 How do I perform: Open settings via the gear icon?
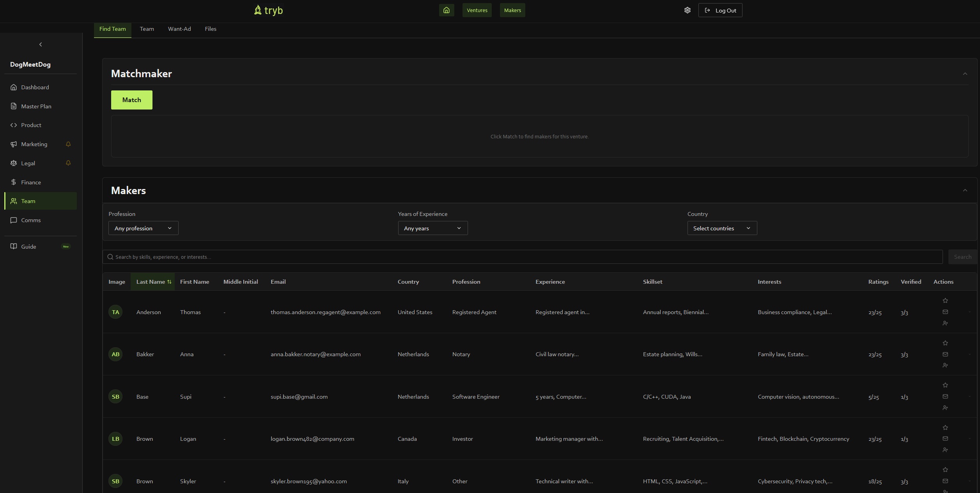tap(687, 10)
